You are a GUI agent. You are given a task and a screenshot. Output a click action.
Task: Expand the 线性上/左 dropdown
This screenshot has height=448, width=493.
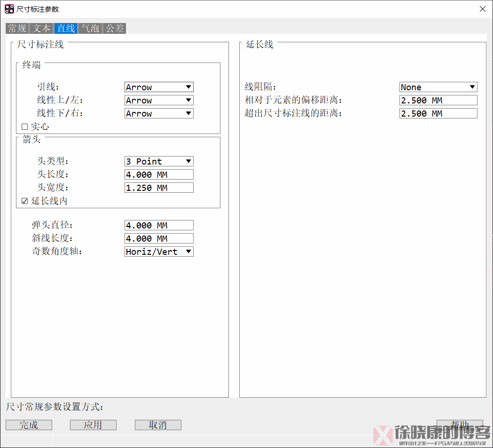click(159, 100)
